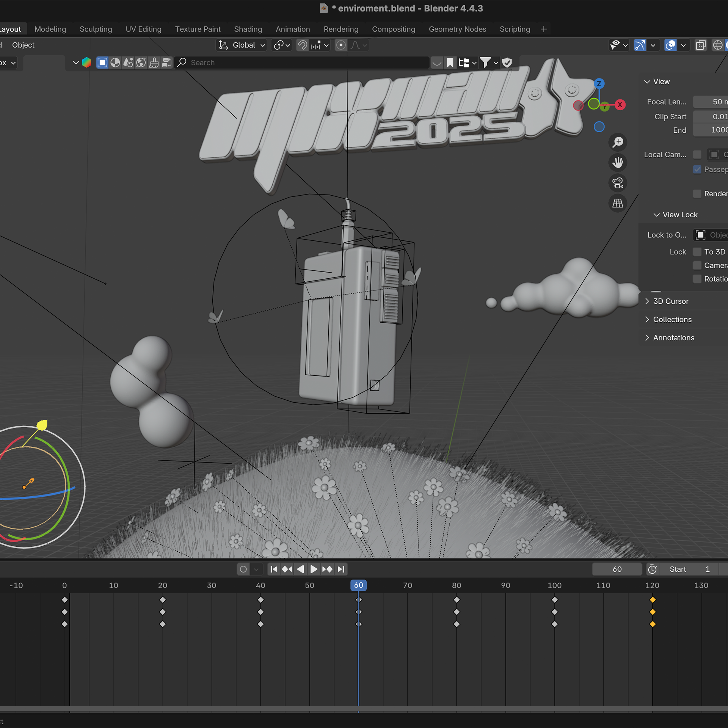The width and height of the screenshot is (728, 728).
Task: Switch to the Shading workspace tab
Action: pyautogui.click(x=248, y=29)
